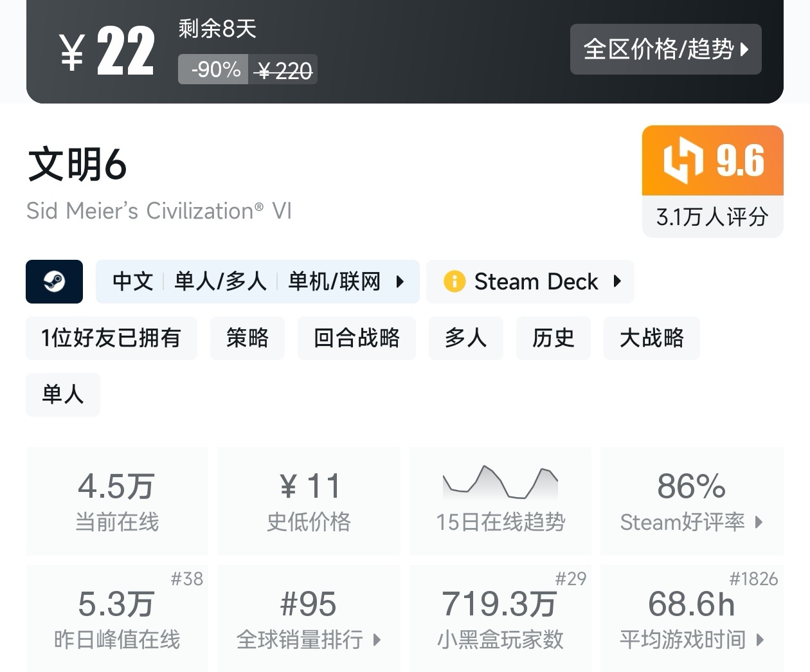Tap the 3.1万人评分 rating count

point(712,217)
